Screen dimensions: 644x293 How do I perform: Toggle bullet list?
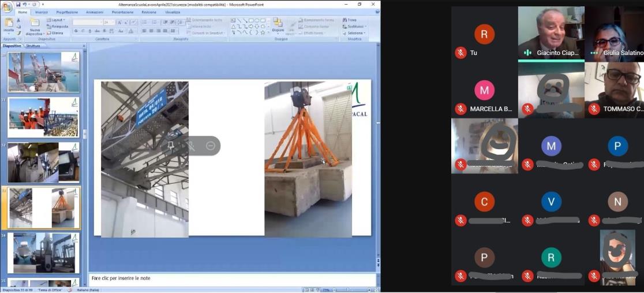[x=144, y=22]
